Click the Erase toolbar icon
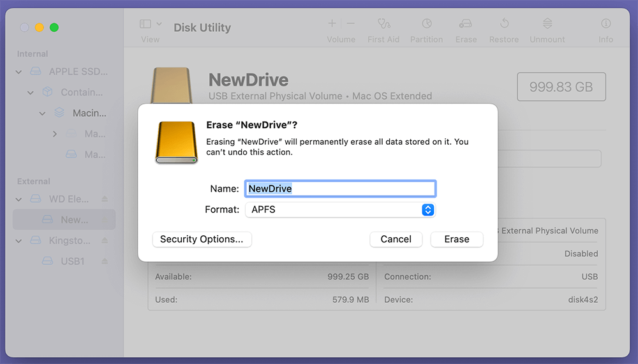The height and width of the screenshot is (364, 638). [466, 24]
